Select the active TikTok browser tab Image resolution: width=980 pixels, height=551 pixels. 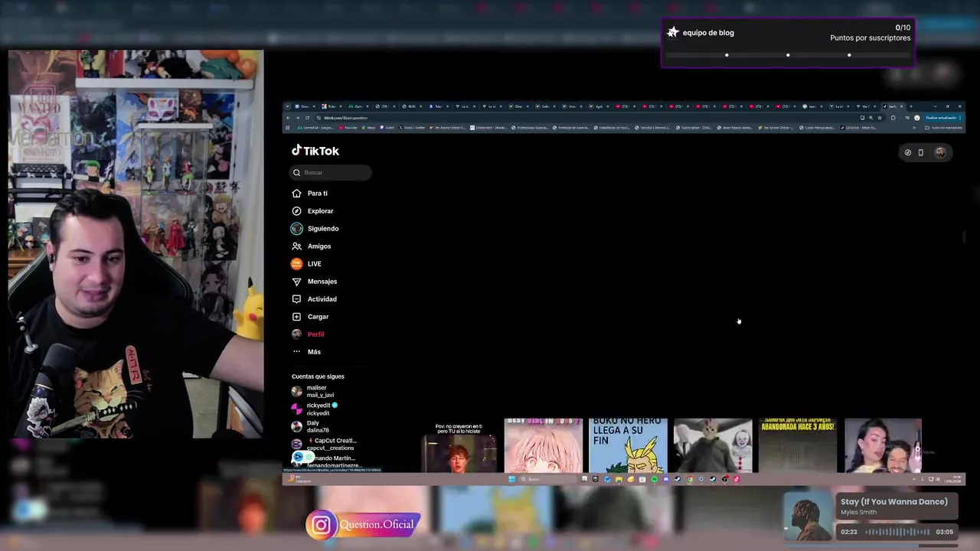click(893, 106)
